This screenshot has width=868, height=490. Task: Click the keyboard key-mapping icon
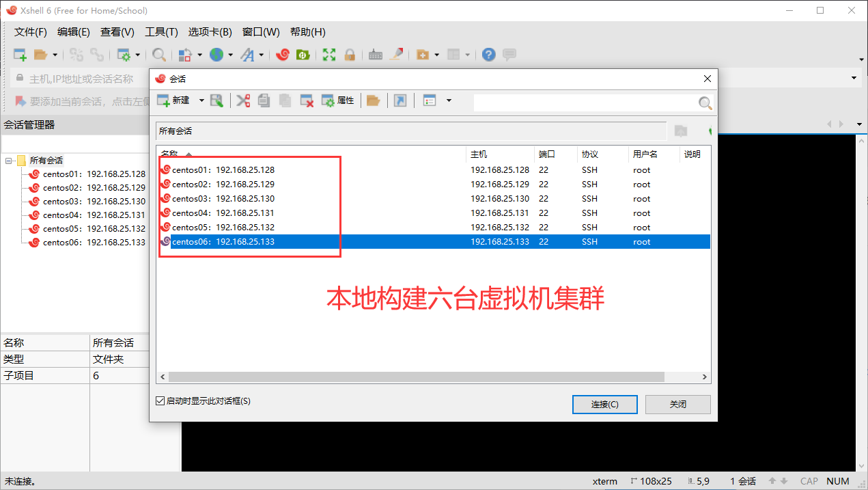pos(375,55)
